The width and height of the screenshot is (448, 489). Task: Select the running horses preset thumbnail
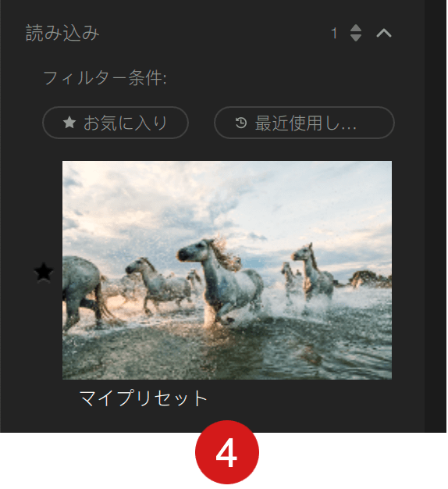[227, 270]
